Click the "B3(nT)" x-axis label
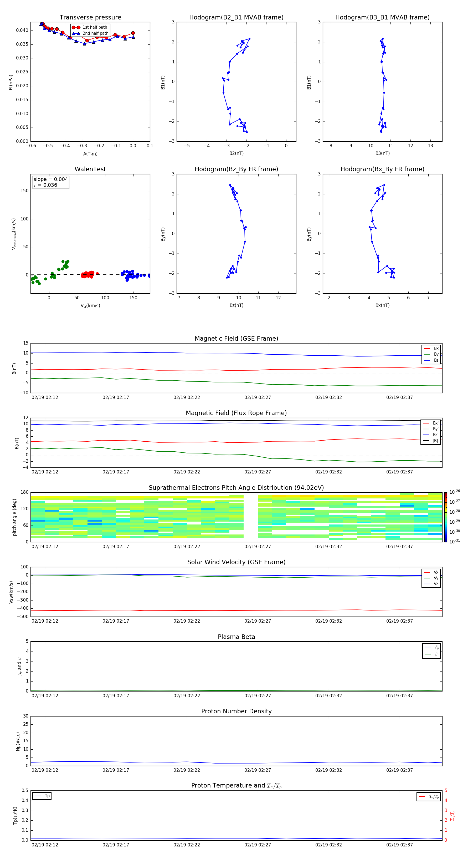This screenshot has width=473, height=868. pos(382,153)
